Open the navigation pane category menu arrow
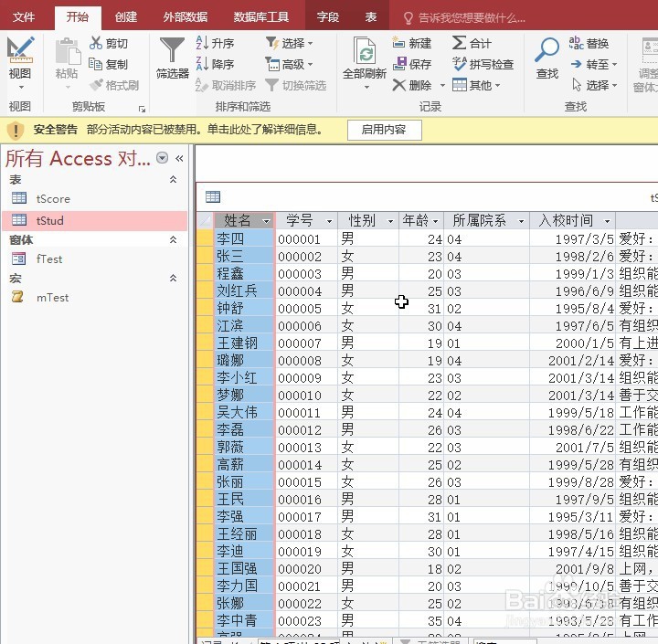Viewport: 658px width, 644px height. click(162, 158)
